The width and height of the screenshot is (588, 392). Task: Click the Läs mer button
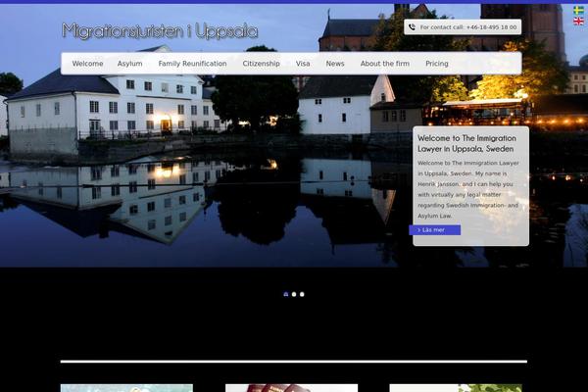(x=434, y=230)
